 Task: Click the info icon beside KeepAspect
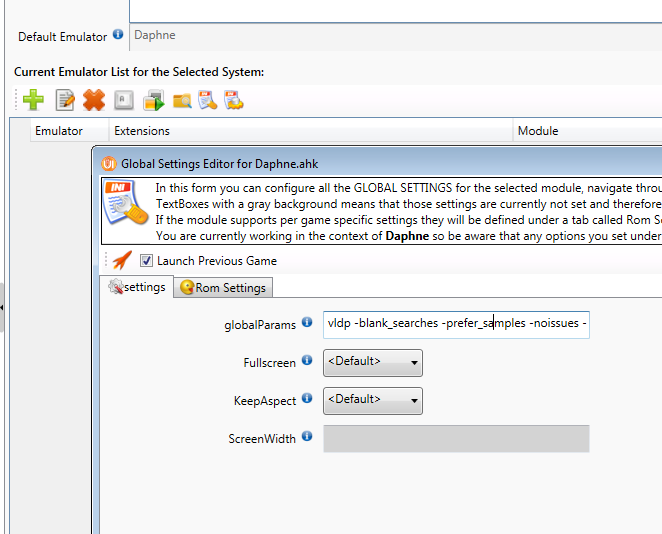(307, 398)
